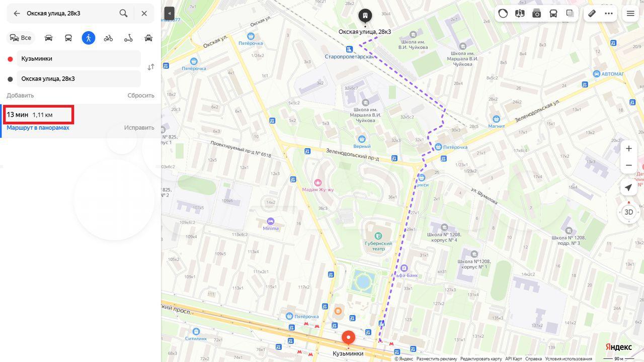Image resolution: width=644 pixels, height=362 pixels.
Task: Collapse the left side panel
Action: 169,14
